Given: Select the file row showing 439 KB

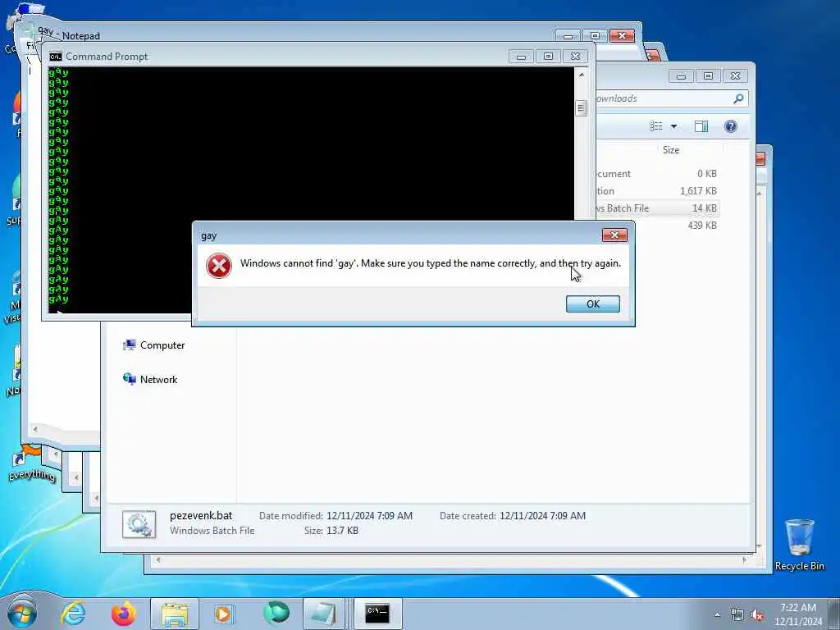Looking at the screenshot, I should [x=658, y=225].
